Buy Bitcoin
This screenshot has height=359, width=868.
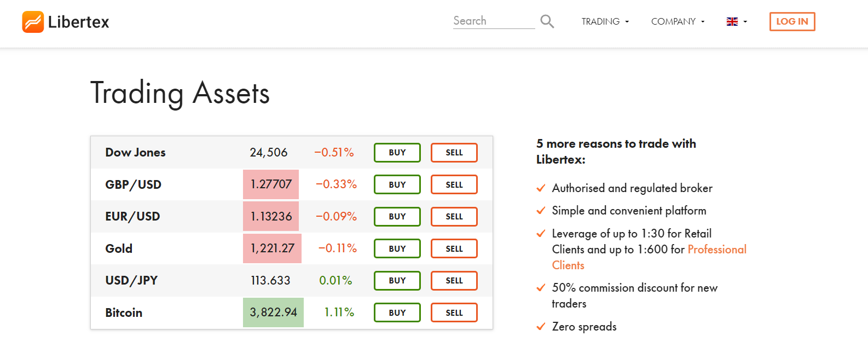(x=397, y=312)
